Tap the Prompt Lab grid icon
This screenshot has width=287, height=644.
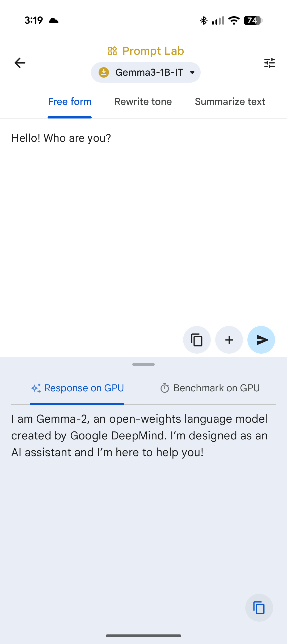112,51
